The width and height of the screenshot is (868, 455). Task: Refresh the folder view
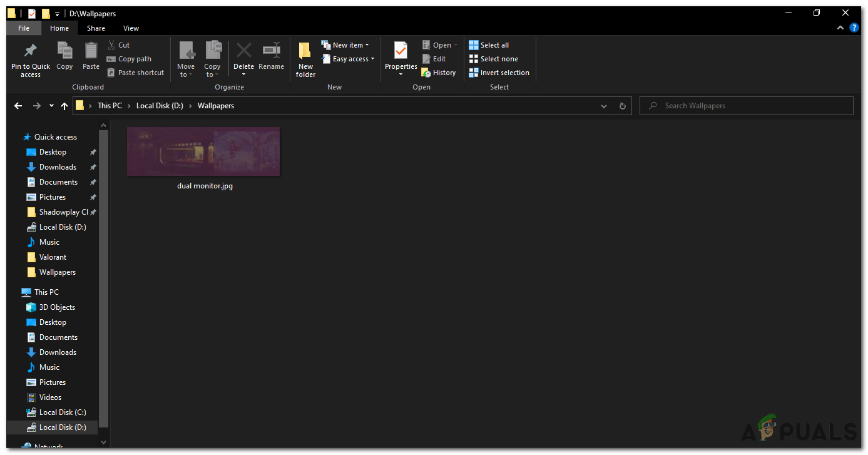(x=622, y=106)
